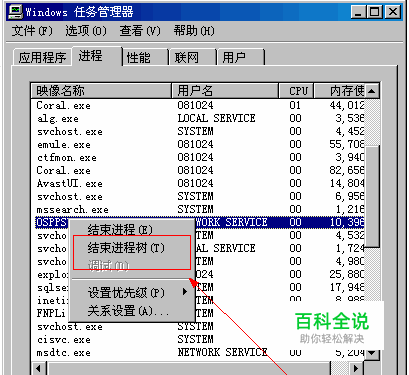Click the horizontal scrollbar right arrow

(356, 368)
